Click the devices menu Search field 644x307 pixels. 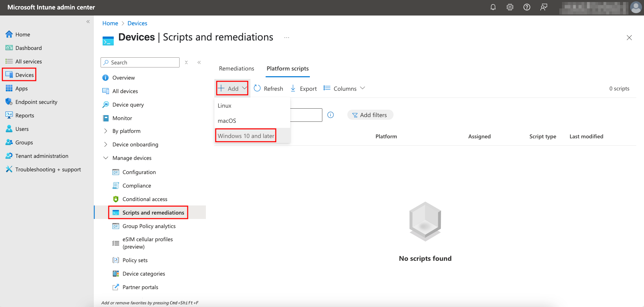(x=140, y=62)
